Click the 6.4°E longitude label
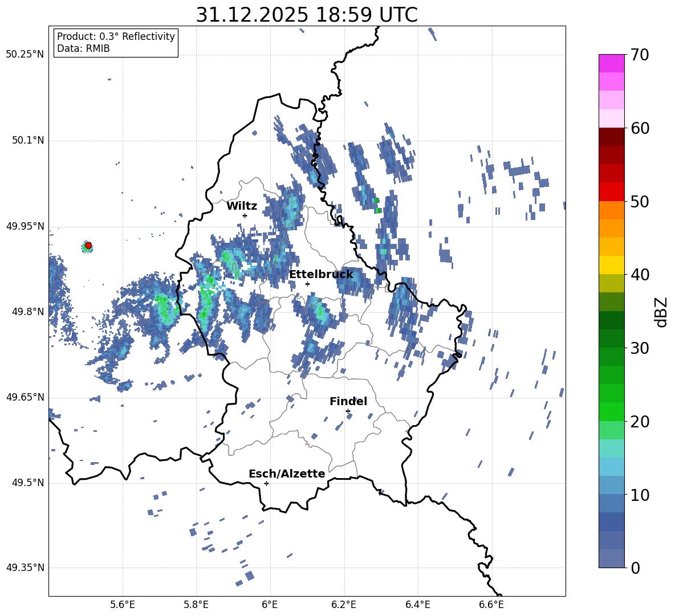The width and height of the screenshot is (675, 616). click(418, 605)
